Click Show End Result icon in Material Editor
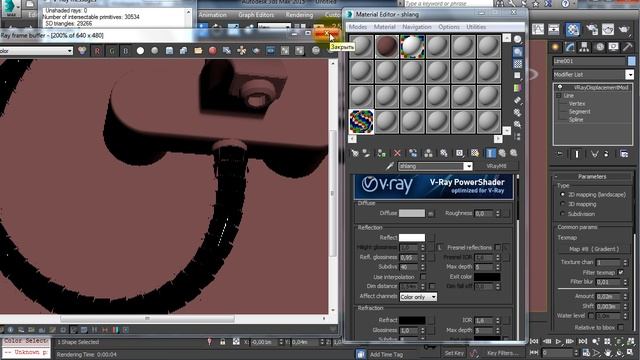This screenshot has width=640, height=360. (x=491, y=153)
